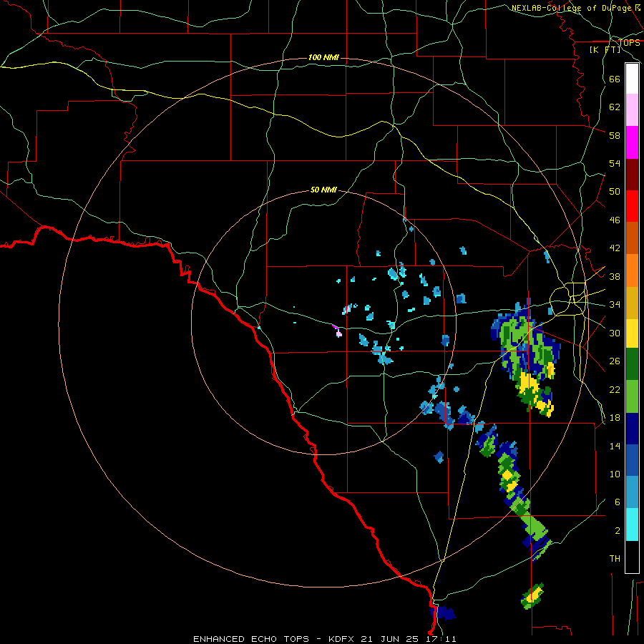
Task: Click the light orange legend segment by 38
Action: (632, 270)
